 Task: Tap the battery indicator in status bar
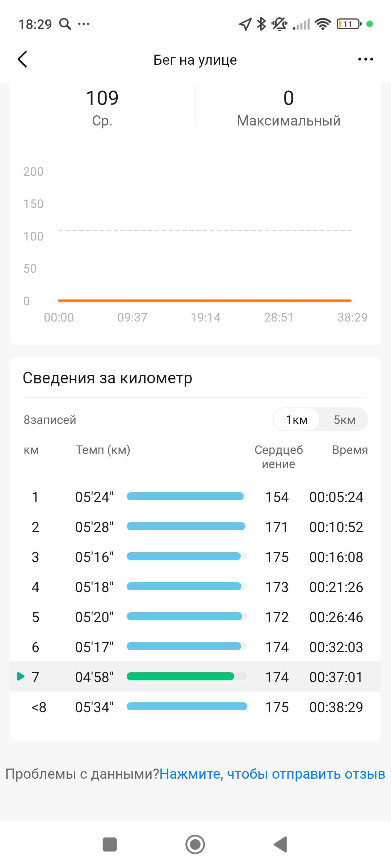pyautogui.click(x=349, y=24)
